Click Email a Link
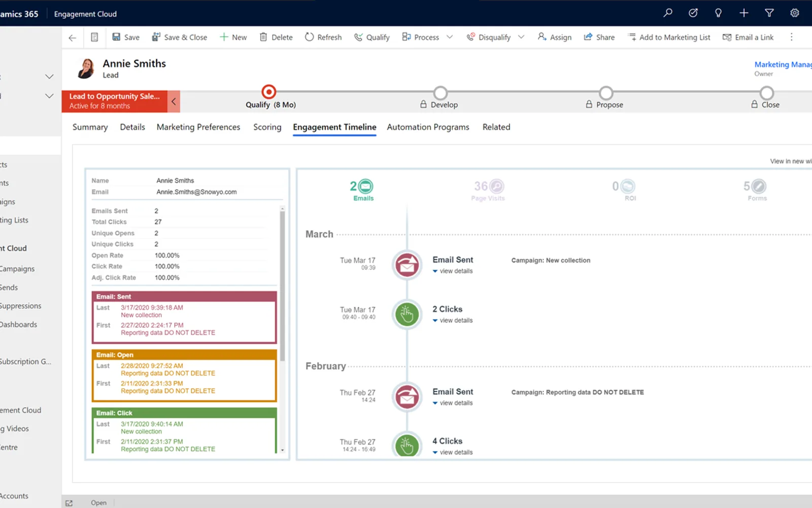The height and width of the screenshot is (508, 812). tap(748, 37)
